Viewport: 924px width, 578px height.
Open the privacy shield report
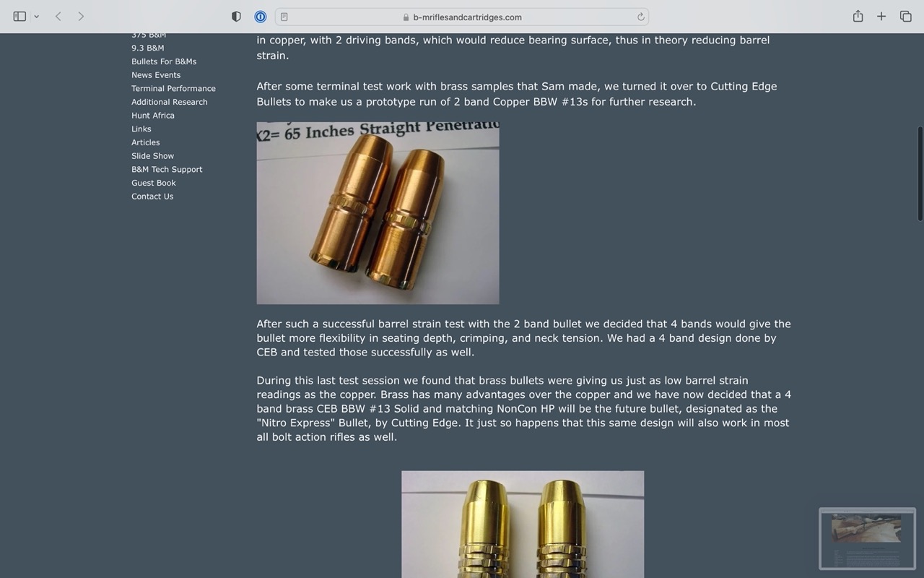tap(236, 17)
